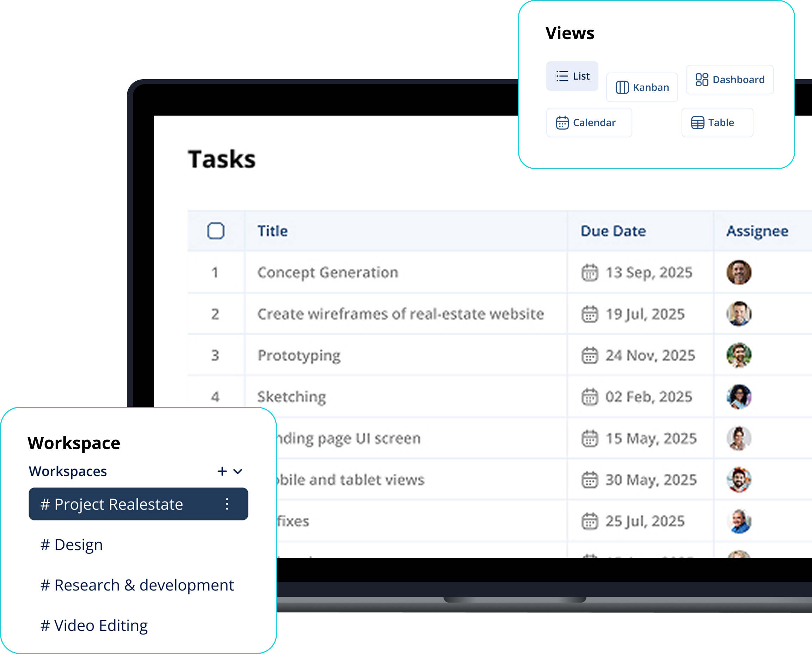The width and height of the screenshot is (812, 654).
Task: Open the Create wireframes of real-estate website task
Action: click(400, 314)
